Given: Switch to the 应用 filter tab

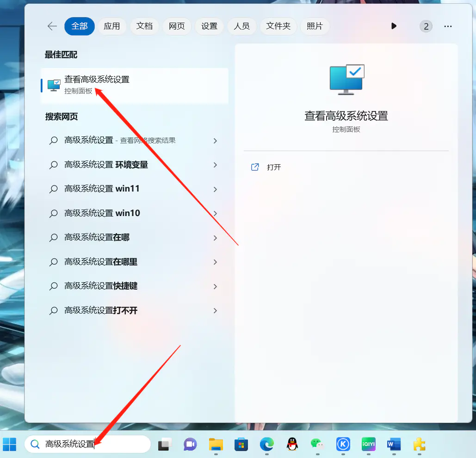Looking at the screenshot, I should click(x=111, y=26).
